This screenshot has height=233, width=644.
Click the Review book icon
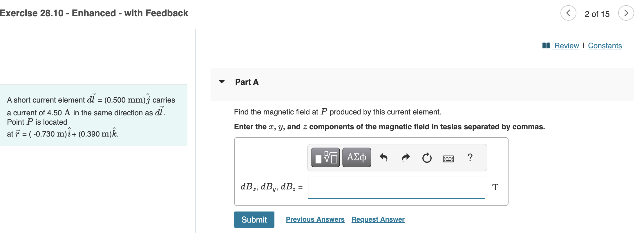(546, 46)
